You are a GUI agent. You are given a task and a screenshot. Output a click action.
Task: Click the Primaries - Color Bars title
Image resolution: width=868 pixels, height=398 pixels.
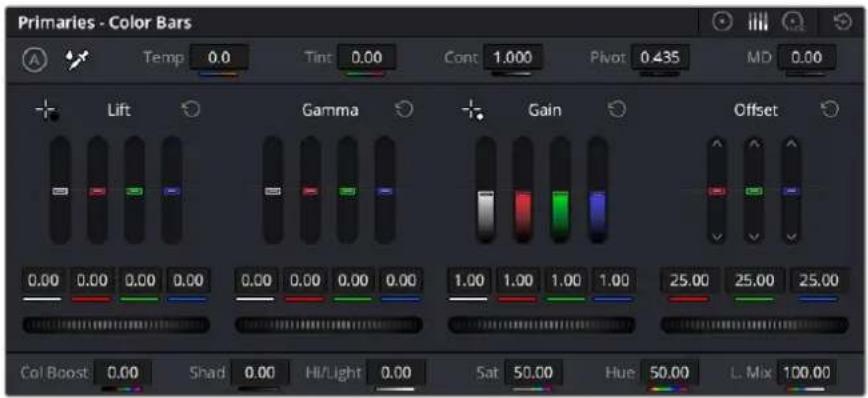click(x=105, y=23)
